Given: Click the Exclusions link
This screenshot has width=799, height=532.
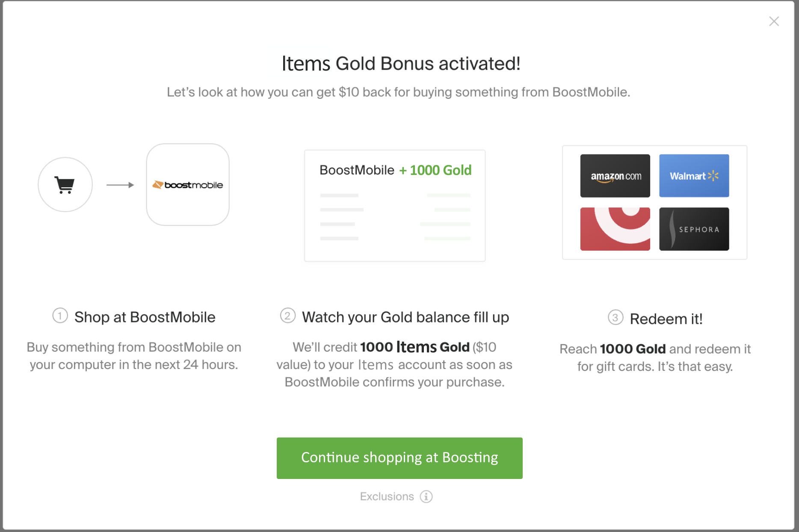Looking at the screenshot, I should pos(387,497).
